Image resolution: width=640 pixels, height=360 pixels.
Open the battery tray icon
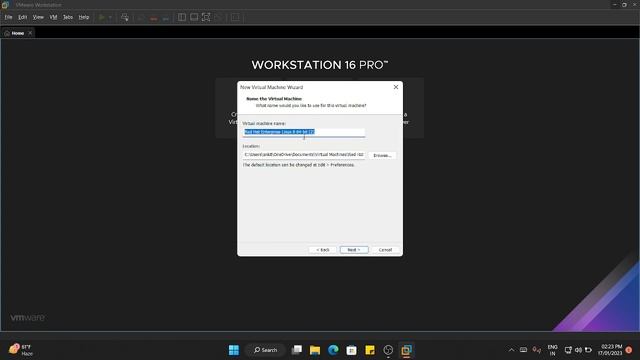588,350
